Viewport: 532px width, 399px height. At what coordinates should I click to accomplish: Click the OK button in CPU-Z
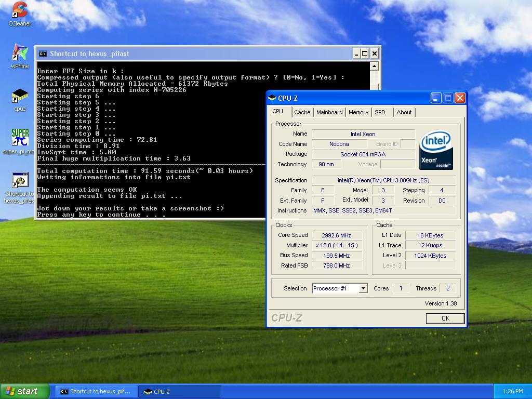coord(445,318)
